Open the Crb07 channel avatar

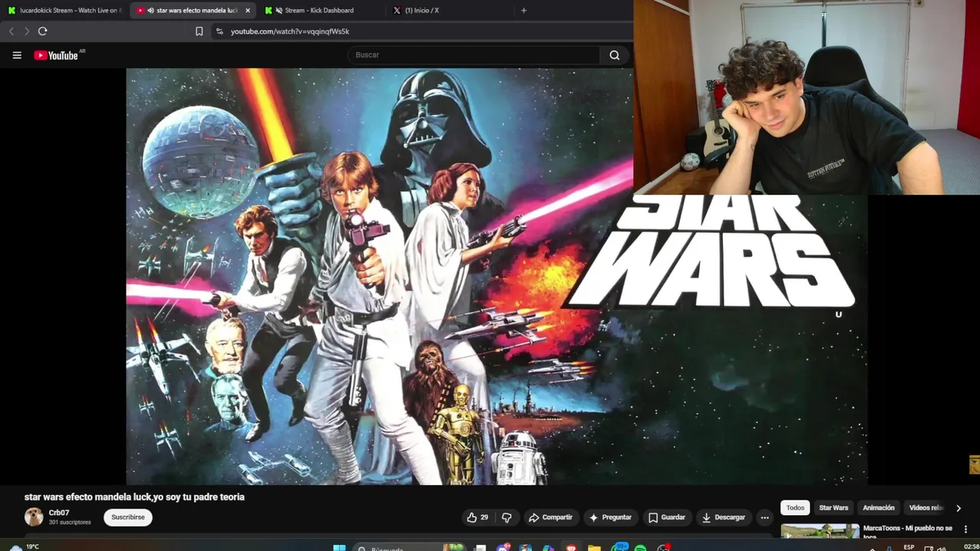coord(34,517)
